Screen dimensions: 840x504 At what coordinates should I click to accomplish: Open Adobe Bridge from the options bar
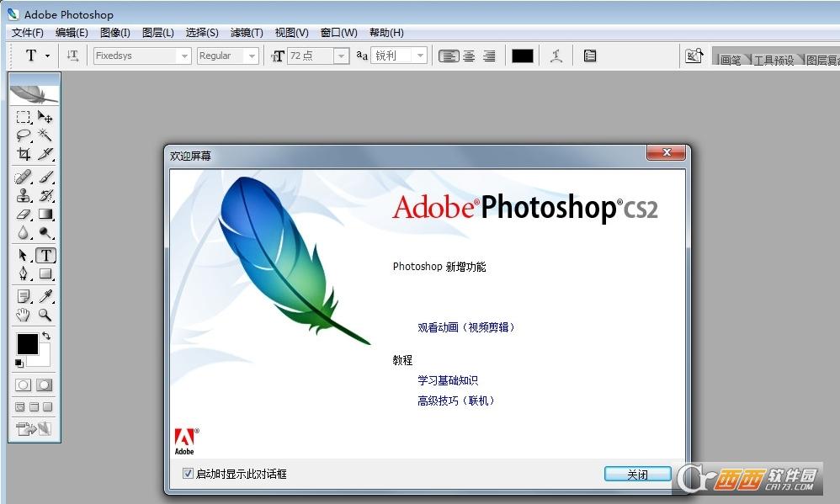(x=694, y=56)
